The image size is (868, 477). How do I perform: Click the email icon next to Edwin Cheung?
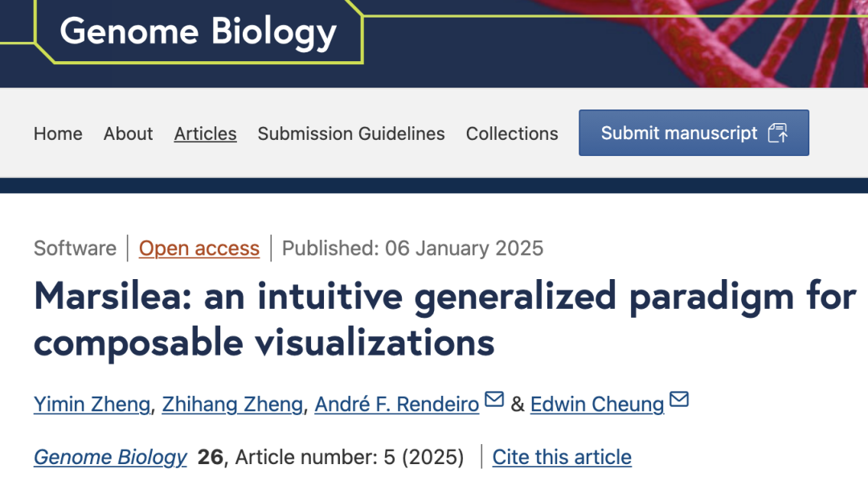point(678,399)
